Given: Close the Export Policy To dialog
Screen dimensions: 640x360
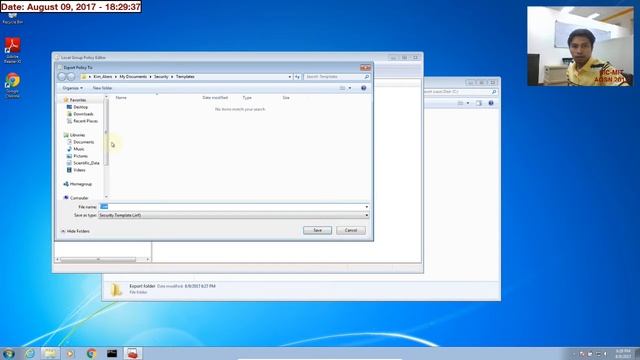Looking at the screenshot, I should point(365,68).
